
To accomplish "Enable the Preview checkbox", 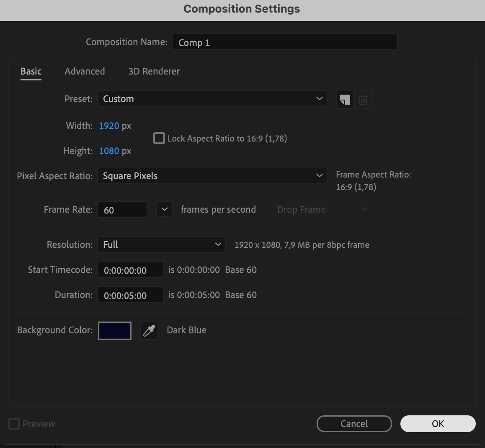I will [x=14, y=424].
